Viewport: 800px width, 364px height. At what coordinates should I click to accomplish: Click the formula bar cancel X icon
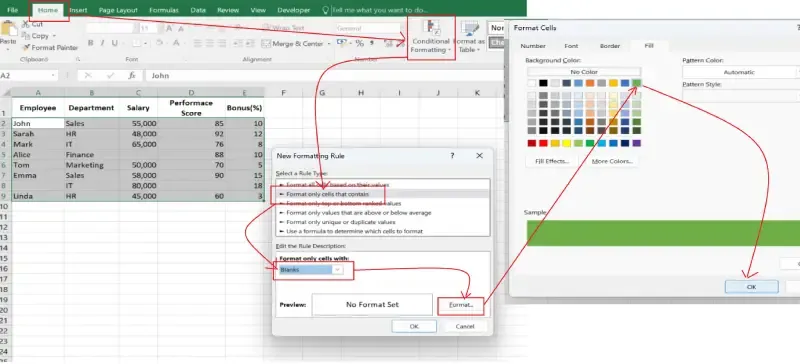88,76
